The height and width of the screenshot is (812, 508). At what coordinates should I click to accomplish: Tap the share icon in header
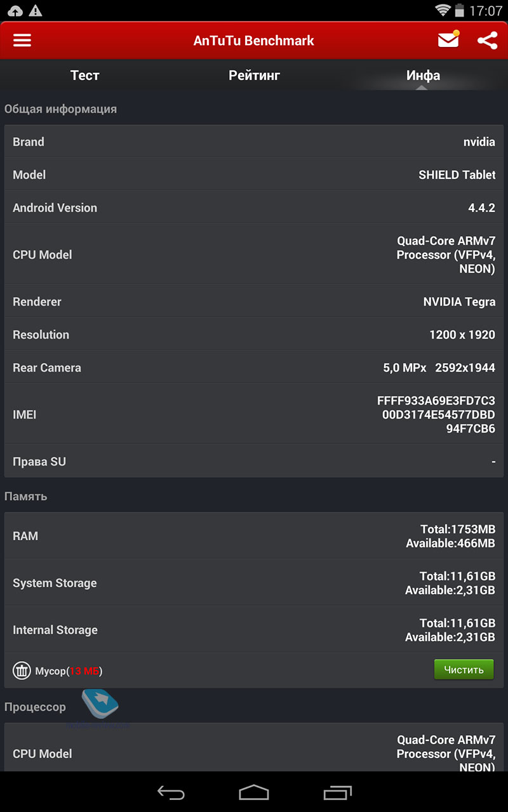[x=487, y=41]
